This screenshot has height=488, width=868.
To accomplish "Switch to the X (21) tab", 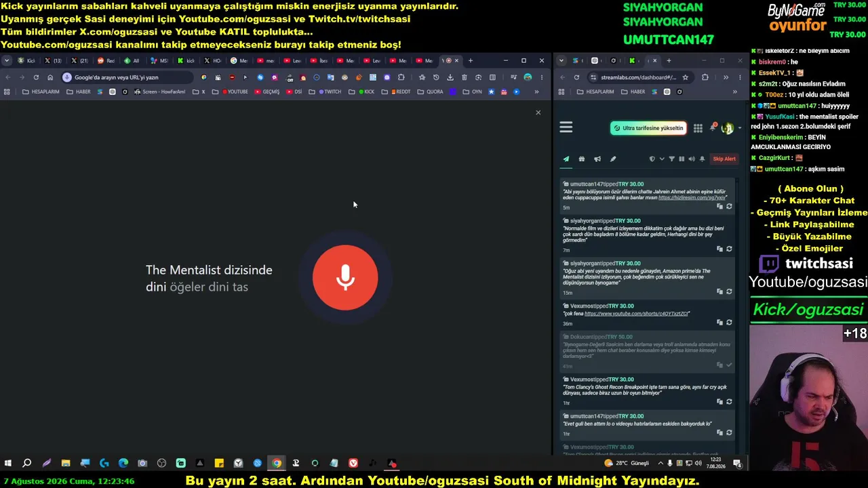I will point(80,60).
